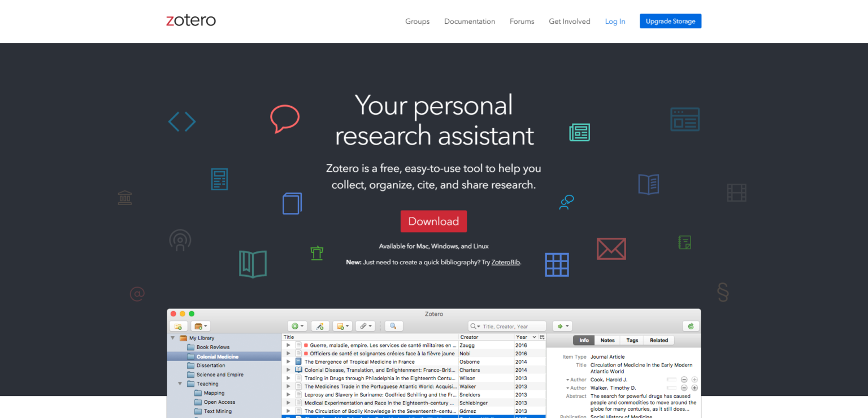Open the Add Attachment paperclip dropdown
This screenshot has height=418, width=868.
click(366, 326)
